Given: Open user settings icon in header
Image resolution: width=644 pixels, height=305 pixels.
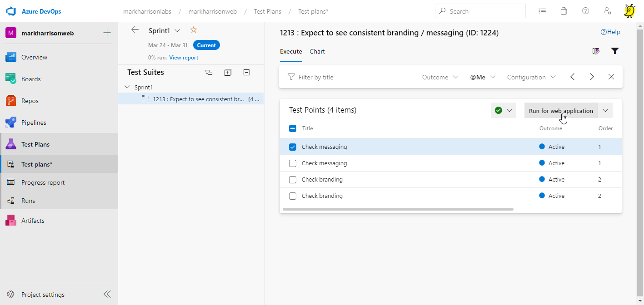Looking at the screenshot, I should click(x=607, y=11).
